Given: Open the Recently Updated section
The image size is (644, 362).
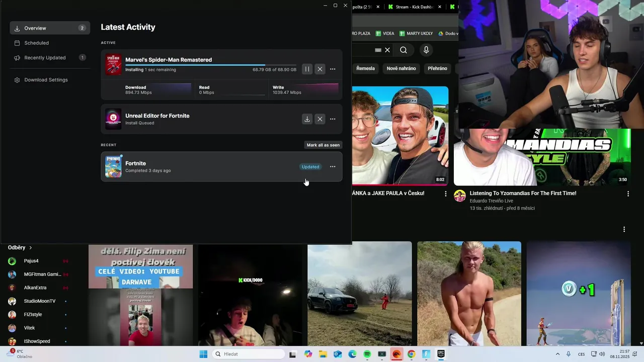Looking at the screenshot, I should 50,57.
